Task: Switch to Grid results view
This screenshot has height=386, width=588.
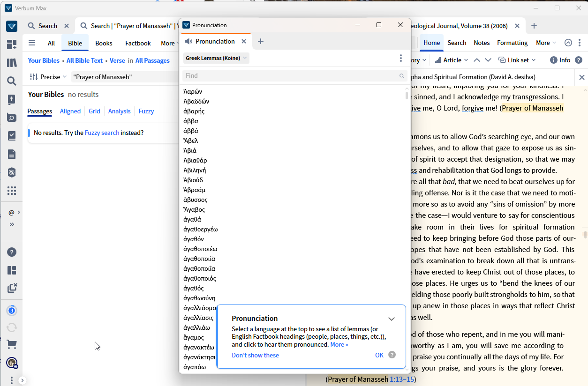Action: [94, 111]
